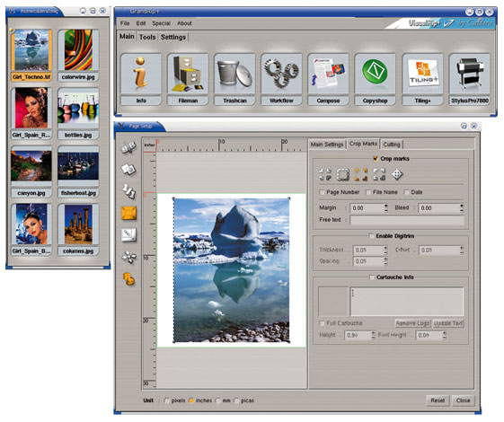
Task: Select the registration target crop mark style
Action: (x=397, y=174)
